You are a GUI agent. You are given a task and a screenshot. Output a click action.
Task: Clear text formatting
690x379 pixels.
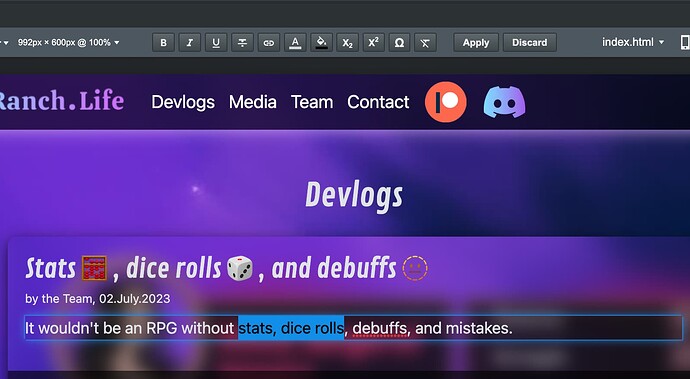click(425, 43)
